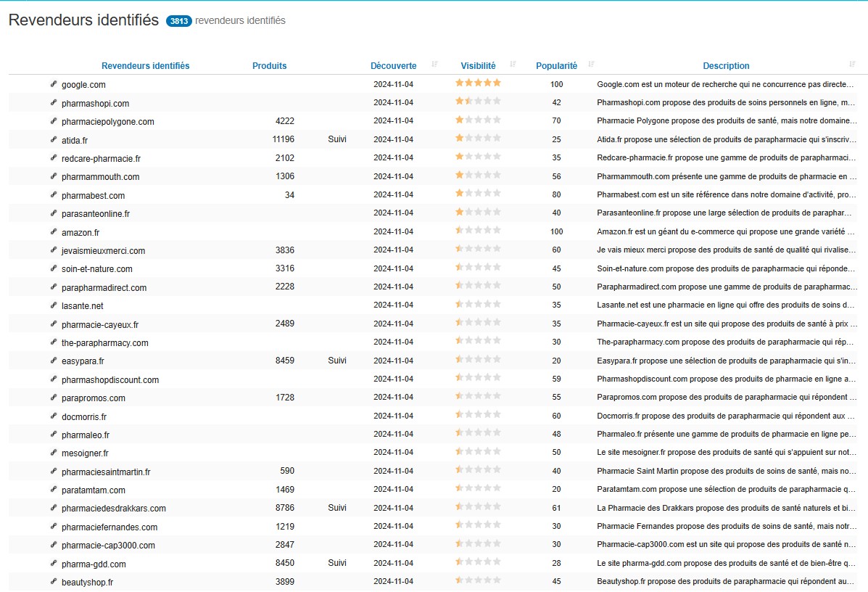
Task: Click the star rating for pharmabest.com
Action: tap(479, 193)
